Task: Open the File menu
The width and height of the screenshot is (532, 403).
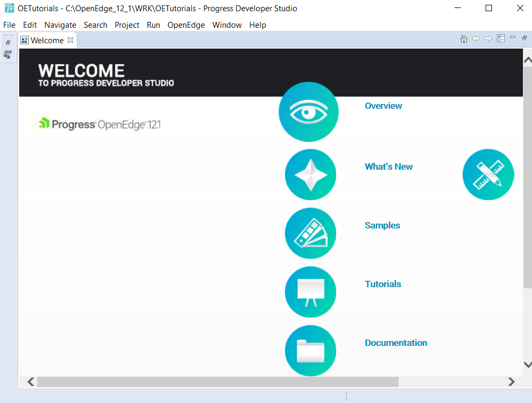Action: pyautogui.click(x=9, y=25)
